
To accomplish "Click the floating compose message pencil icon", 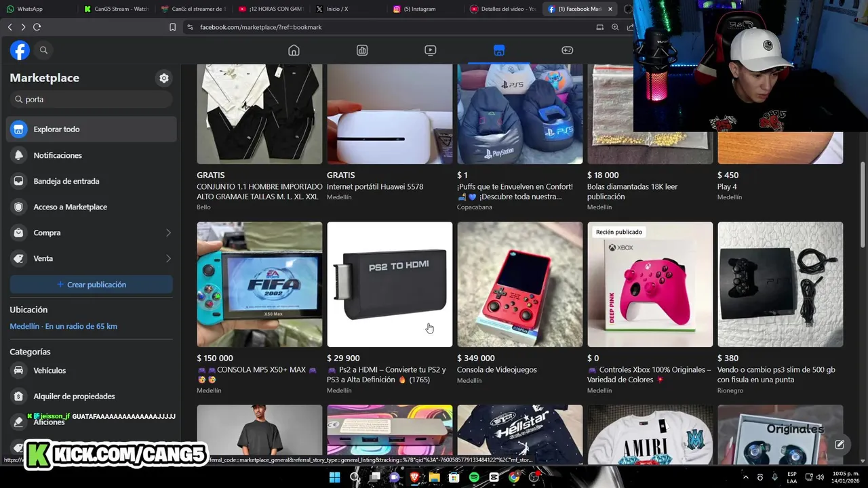I will click(840, 445).
